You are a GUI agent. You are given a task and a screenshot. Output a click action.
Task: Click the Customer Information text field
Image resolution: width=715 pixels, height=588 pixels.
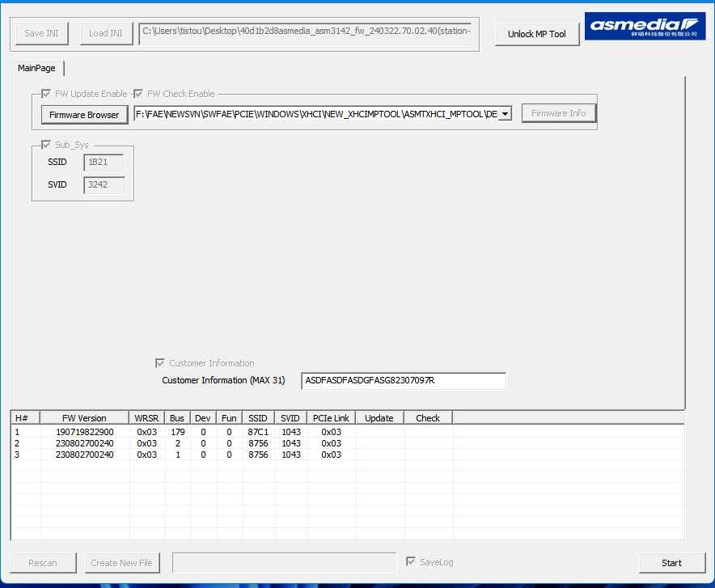(x=403, y=380)
